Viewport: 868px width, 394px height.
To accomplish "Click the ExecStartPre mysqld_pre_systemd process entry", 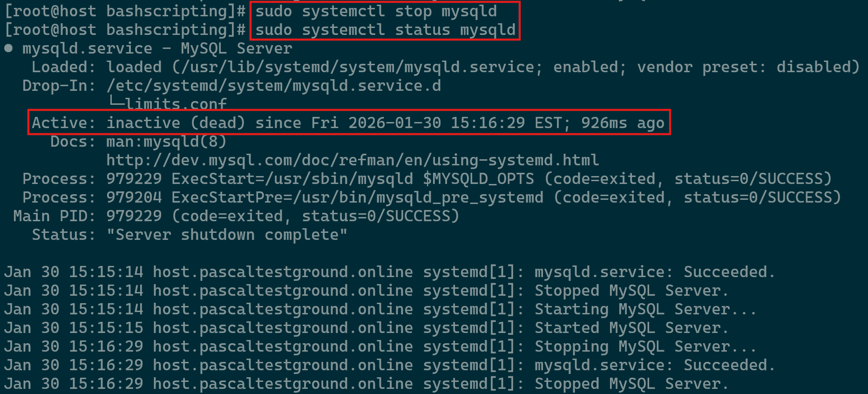I will pos(357,197).
